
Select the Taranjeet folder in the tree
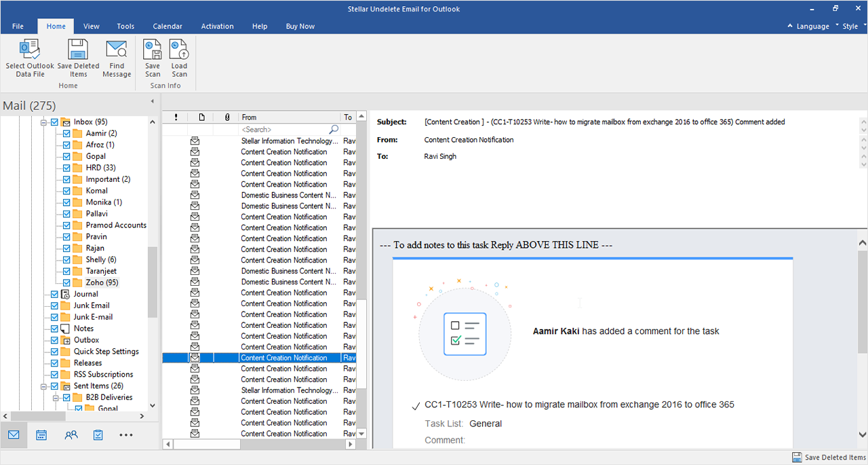(x=101, y=271)
